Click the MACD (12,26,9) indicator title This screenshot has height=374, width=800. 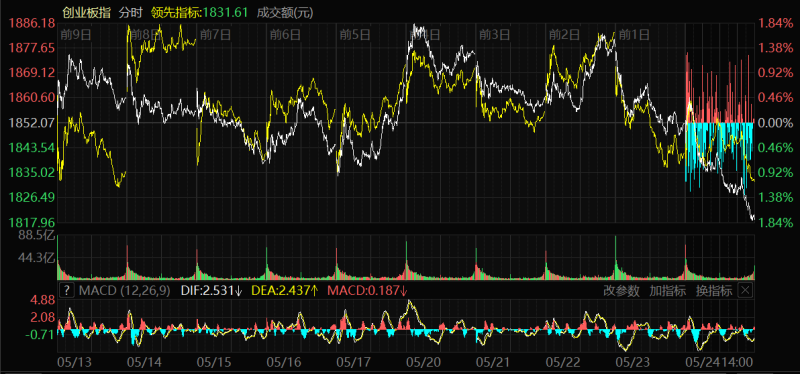click(124, 291)
